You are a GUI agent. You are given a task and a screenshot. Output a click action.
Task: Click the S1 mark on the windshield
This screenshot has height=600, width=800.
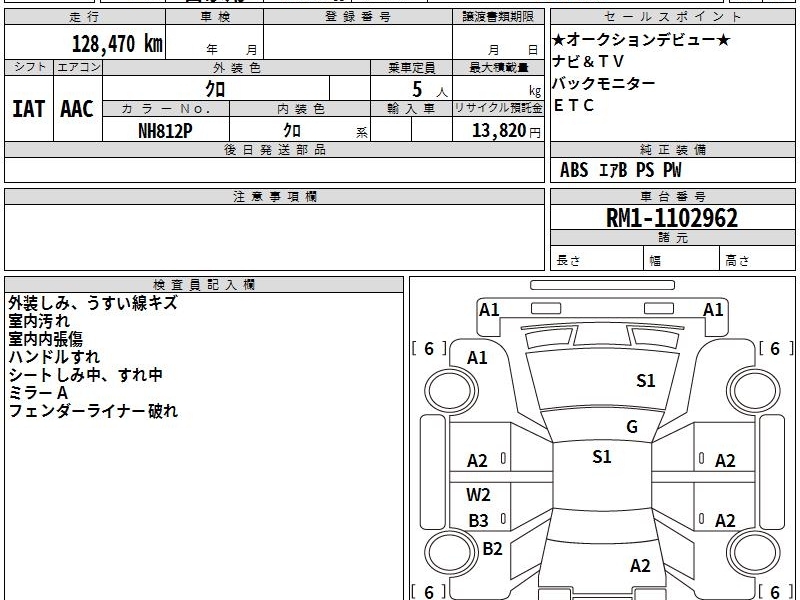click(x=646, y=381)
